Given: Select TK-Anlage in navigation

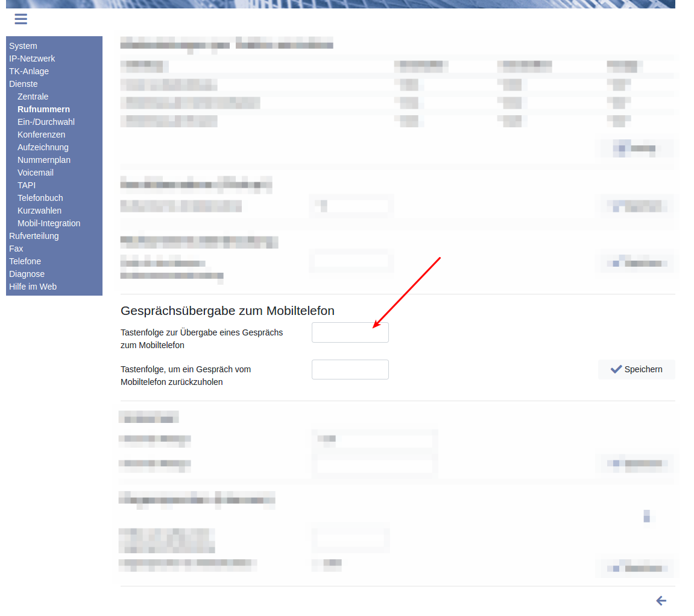Looking at the screenshot, I should coord(29,71).
